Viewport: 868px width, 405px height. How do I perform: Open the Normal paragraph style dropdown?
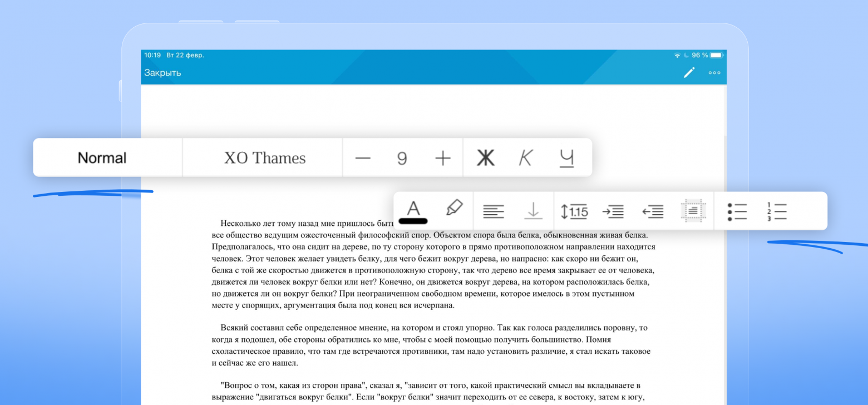coord(102,158)
